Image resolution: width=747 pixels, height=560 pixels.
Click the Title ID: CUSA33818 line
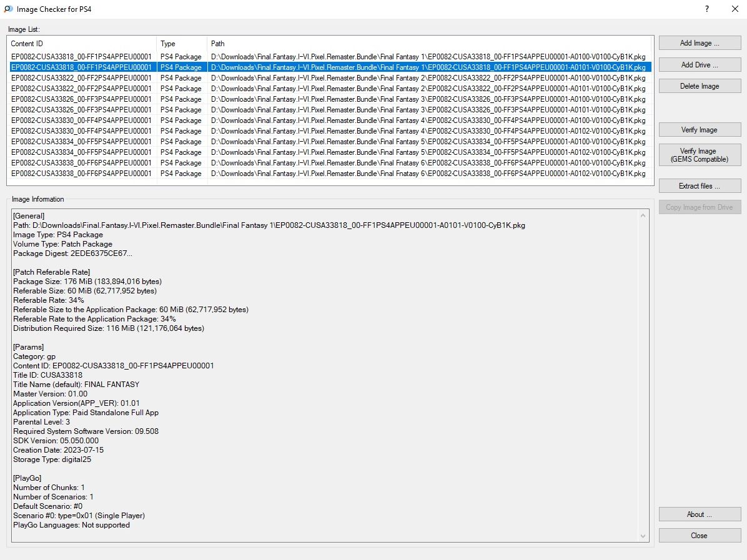click(x=47, y=375)
